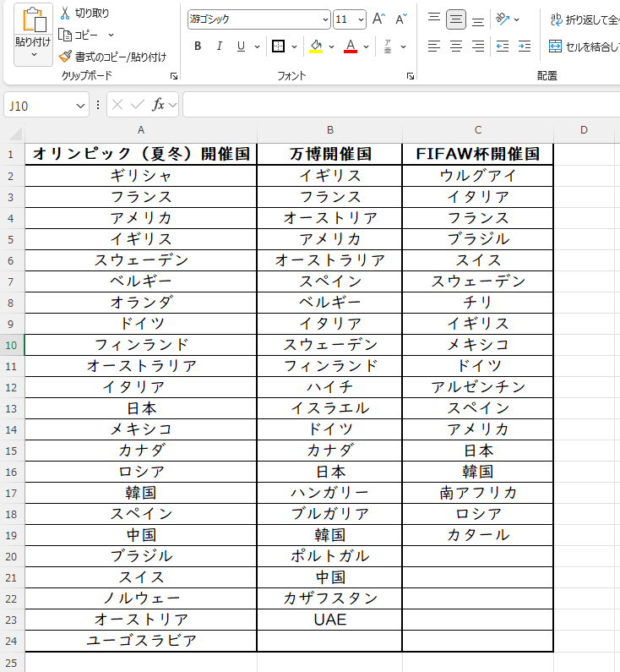
Task: Click the Name Box showing J10
Action: pyautogui.click(x=39, y=106)
